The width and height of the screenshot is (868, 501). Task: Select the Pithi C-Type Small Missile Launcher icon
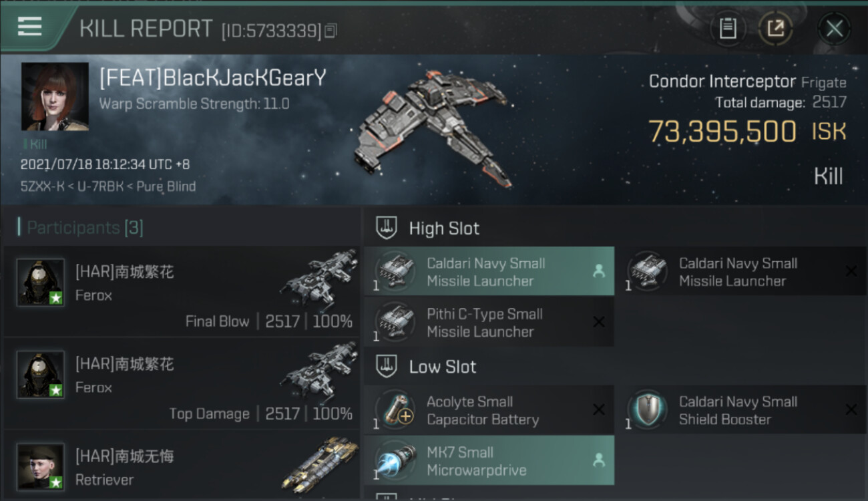click(396, 323)
